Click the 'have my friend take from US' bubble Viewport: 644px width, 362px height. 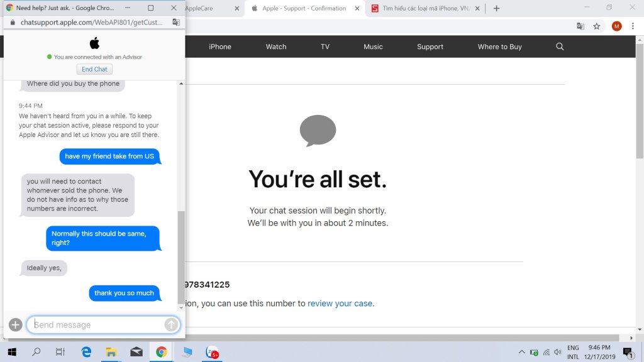click(x=109, y=156)
